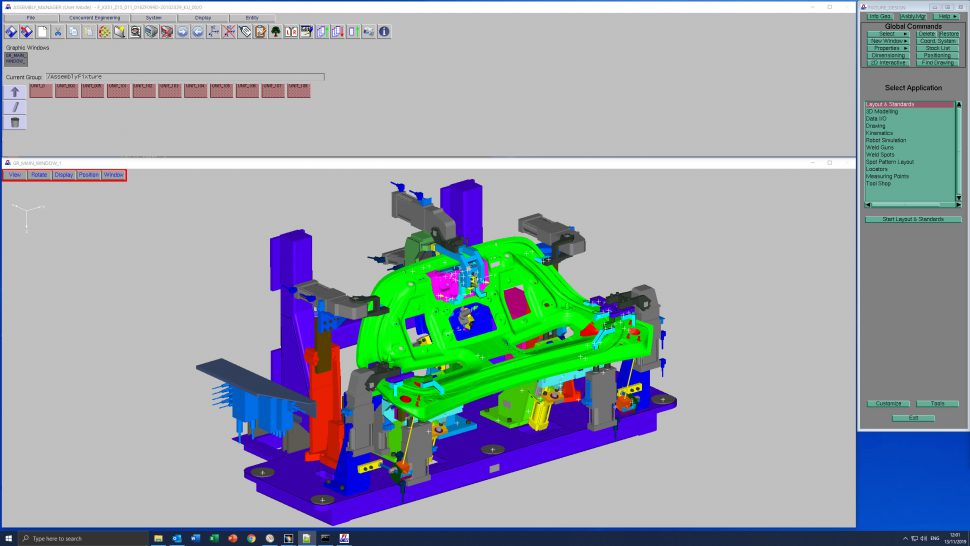Click the trash can delete icon
Screen dimensions: 970x546
point(15,122)
